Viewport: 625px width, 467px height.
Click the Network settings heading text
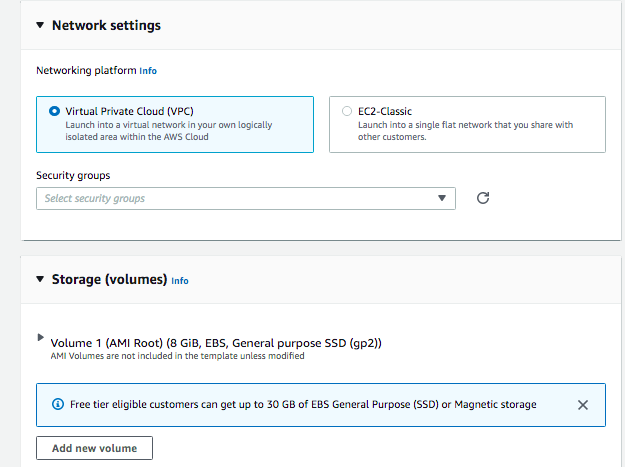(106, 25)
